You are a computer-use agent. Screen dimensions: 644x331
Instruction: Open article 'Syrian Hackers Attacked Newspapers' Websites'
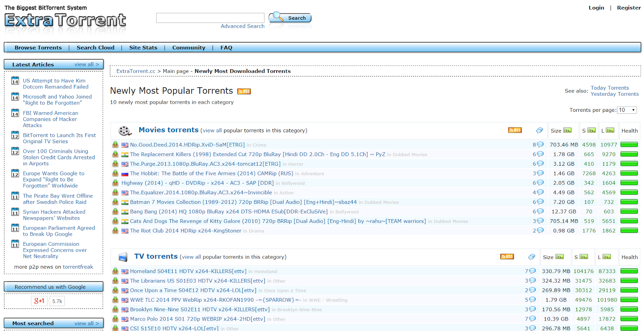54,215
